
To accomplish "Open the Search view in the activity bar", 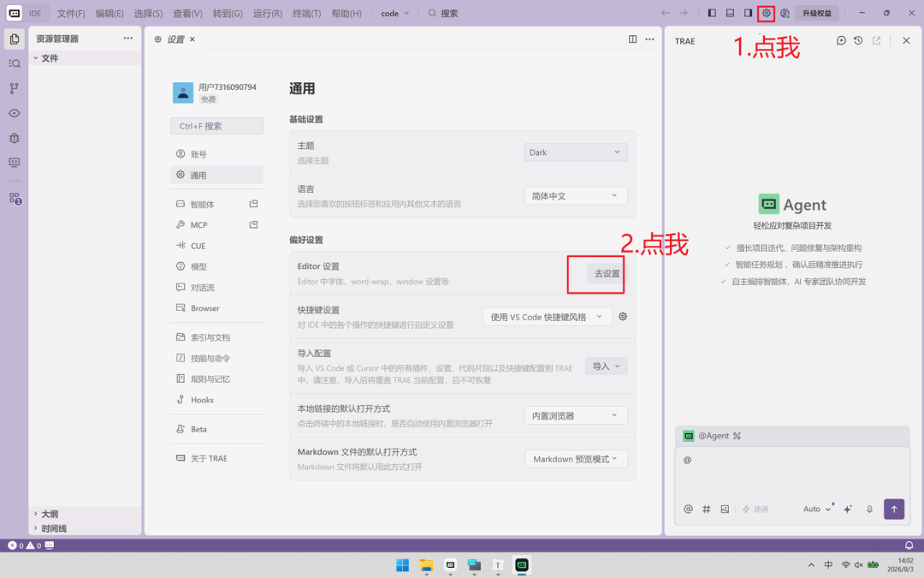I will 15,63.
